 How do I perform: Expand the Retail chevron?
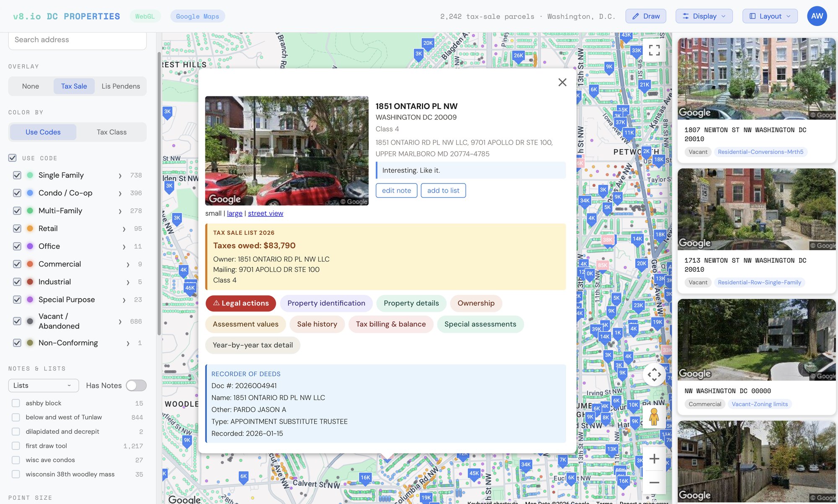point(124,229)
